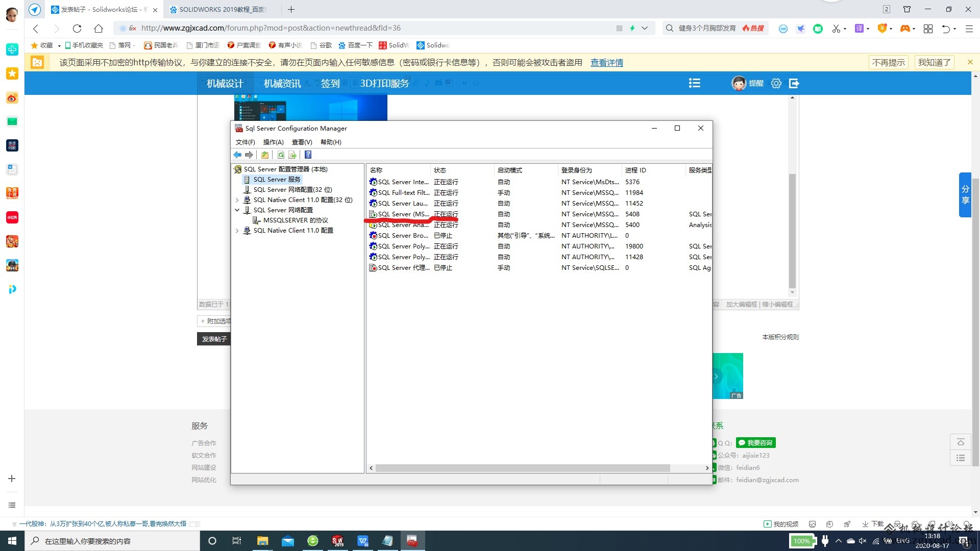Open SolidWorks 2019 from the taskbar
980x551 pixels.
pos(337,541)
